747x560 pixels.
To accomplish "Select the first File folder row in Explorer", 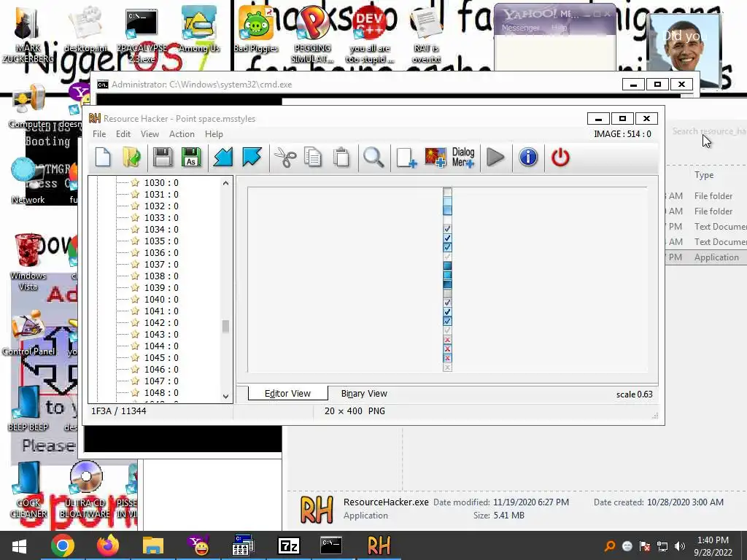I will pos(706,195).
